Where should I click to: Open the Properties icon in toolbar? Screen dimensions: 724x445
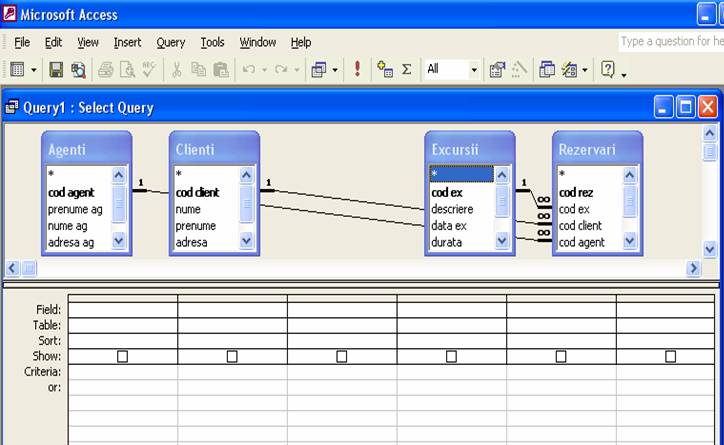point(497,70)
